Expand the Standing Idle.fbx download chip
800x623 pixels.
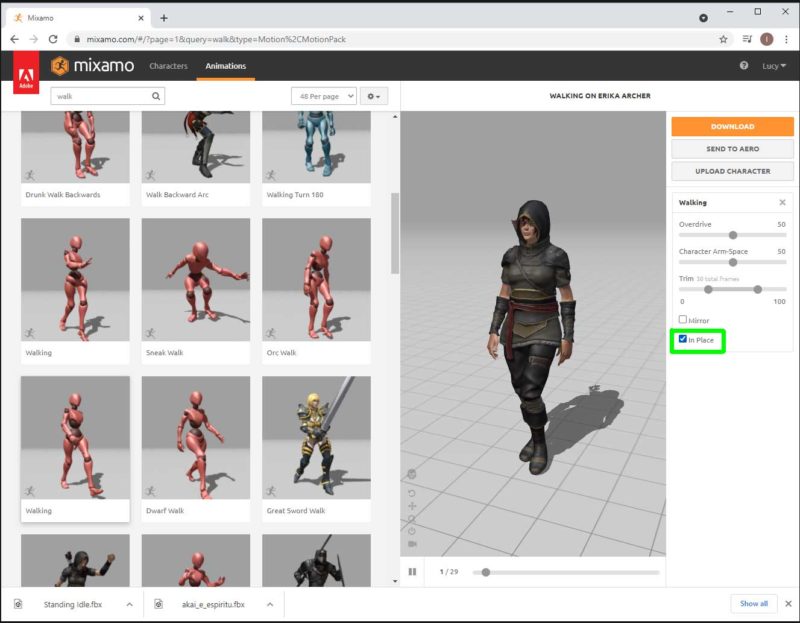click(128, 604)
